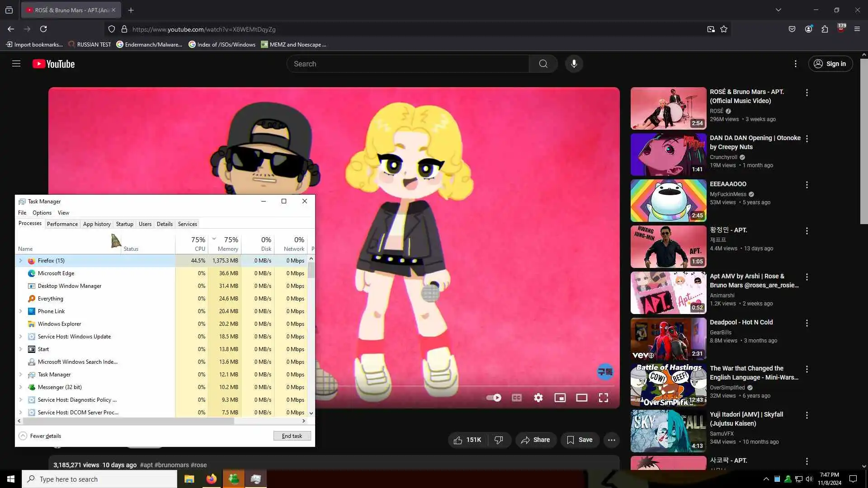
Task: Toggle the autoplay switch in the player
Action: 494,398
